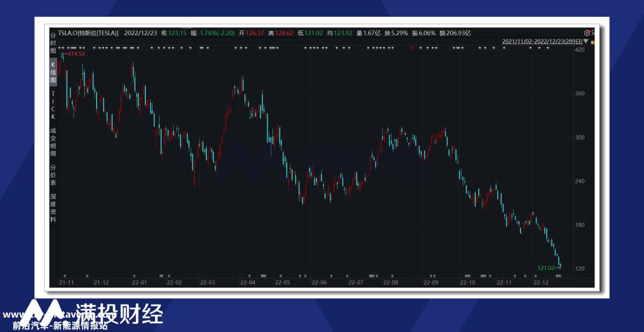644x332 pixels.
Task: Click the turnover rate 5.29%
Action: tap(399, 33)
